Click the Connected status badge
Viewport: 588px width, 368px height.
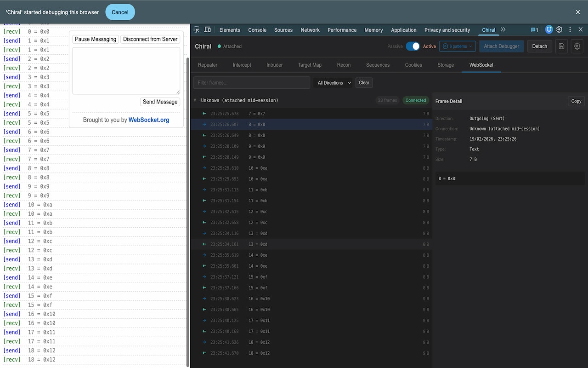[416, 100]
